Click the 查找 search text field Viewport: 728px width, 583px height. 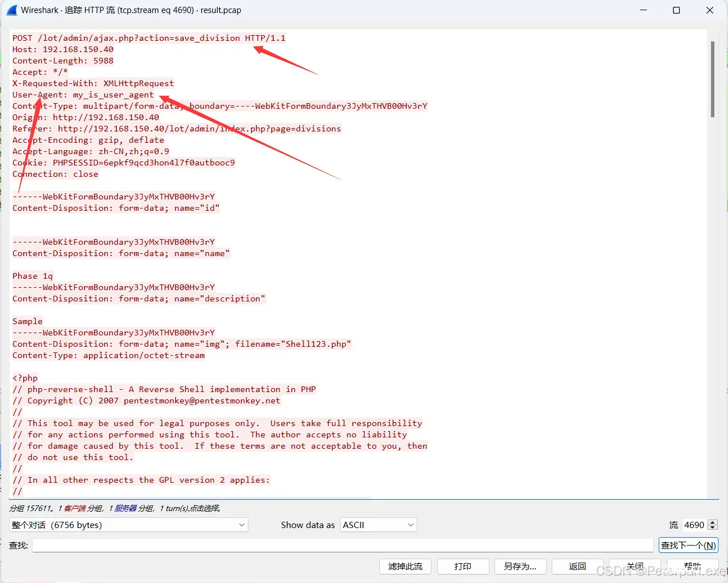coord(342,545)
